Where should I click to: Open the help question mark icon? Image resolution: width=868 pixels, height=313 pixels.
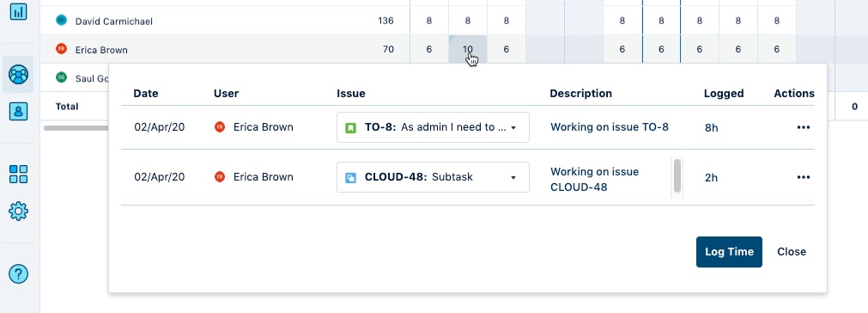pyautogui.click(x=18, y=273)
